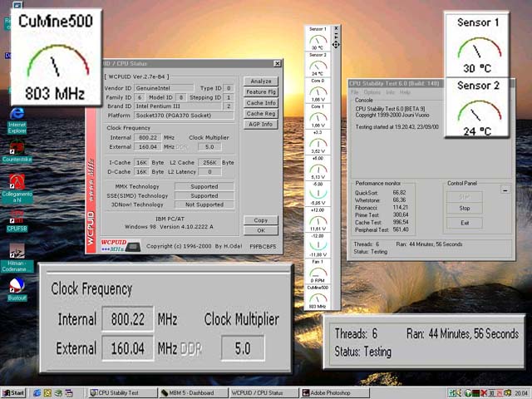
Task: Open Cache Info in WCPUID
Action: [x=261, y=103]
